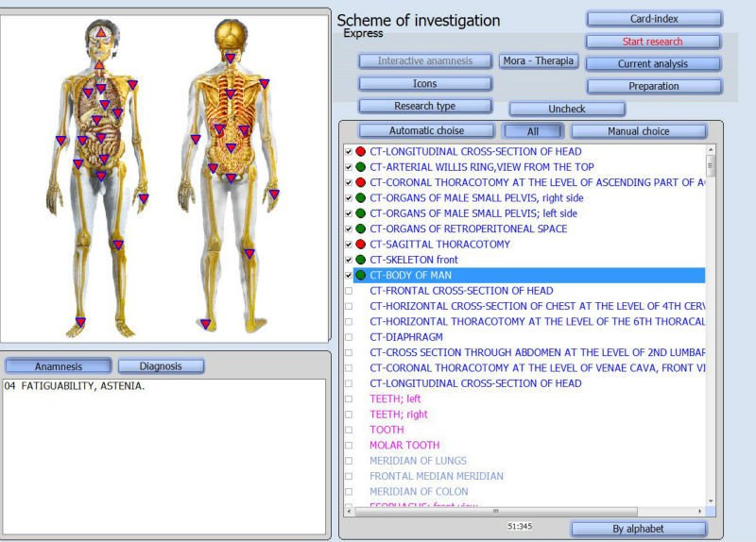Sort the list using By alphabet
Viewport: 756px width, 542px height.
639,529
